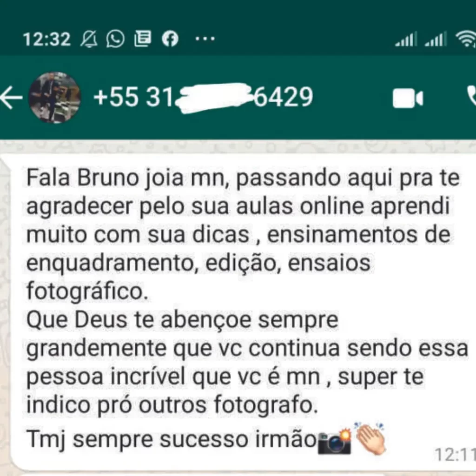Open the contact's profile picture

(55, 98)
